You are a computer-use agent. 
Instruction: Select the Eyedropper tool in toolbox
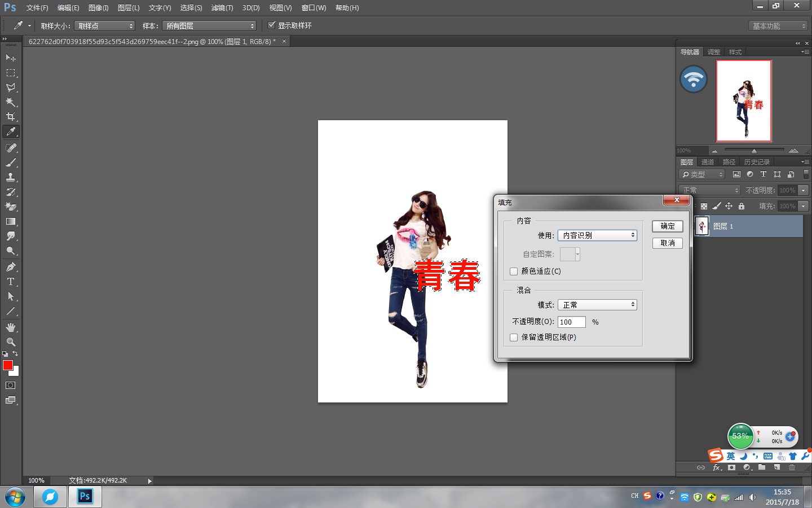pos(11,132)
